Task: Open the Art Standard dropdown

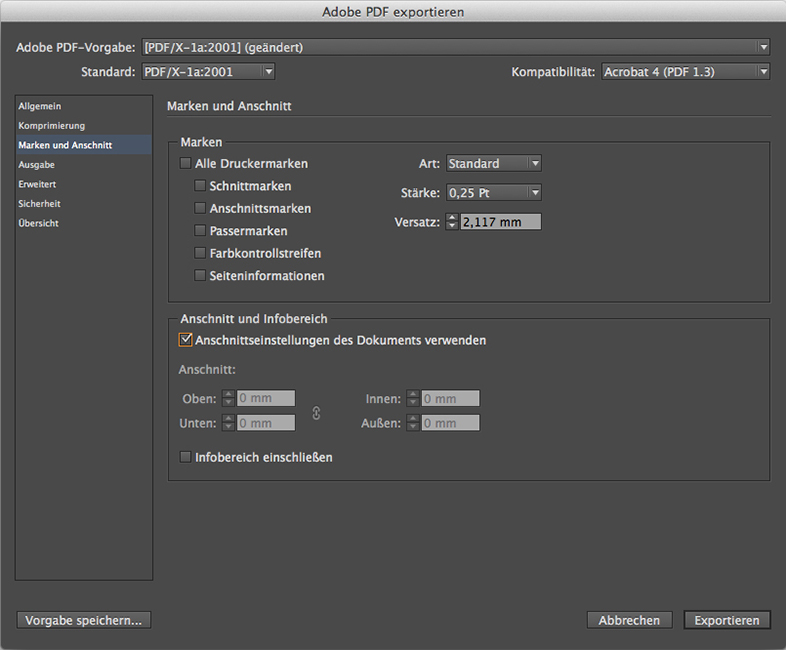Action: (493, 163)
